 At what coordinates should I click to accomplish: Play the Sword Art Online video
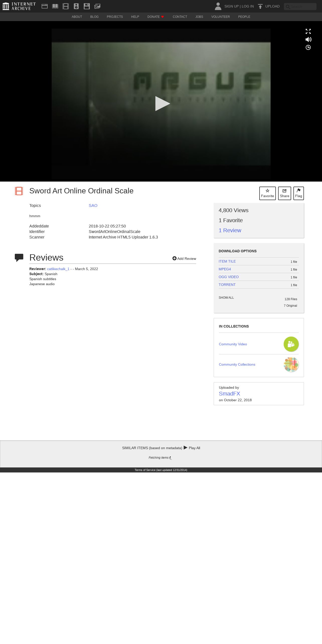point(162,104)
